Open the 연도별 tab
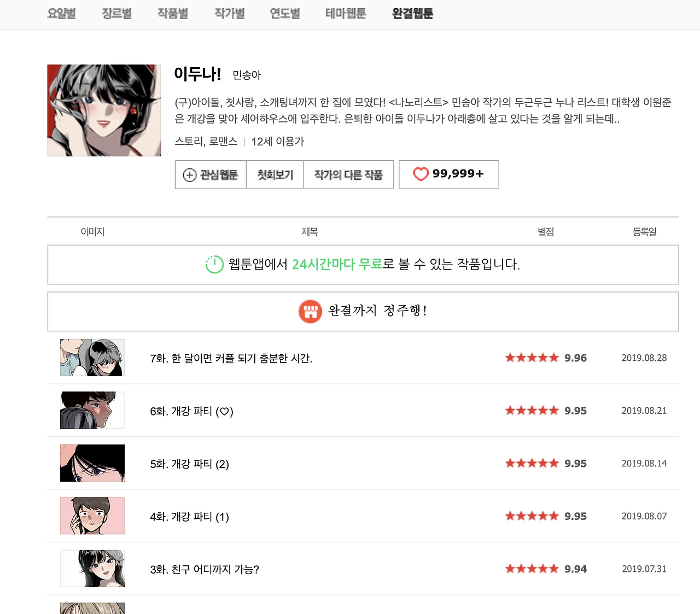700x614 pixels. point(285,14)
